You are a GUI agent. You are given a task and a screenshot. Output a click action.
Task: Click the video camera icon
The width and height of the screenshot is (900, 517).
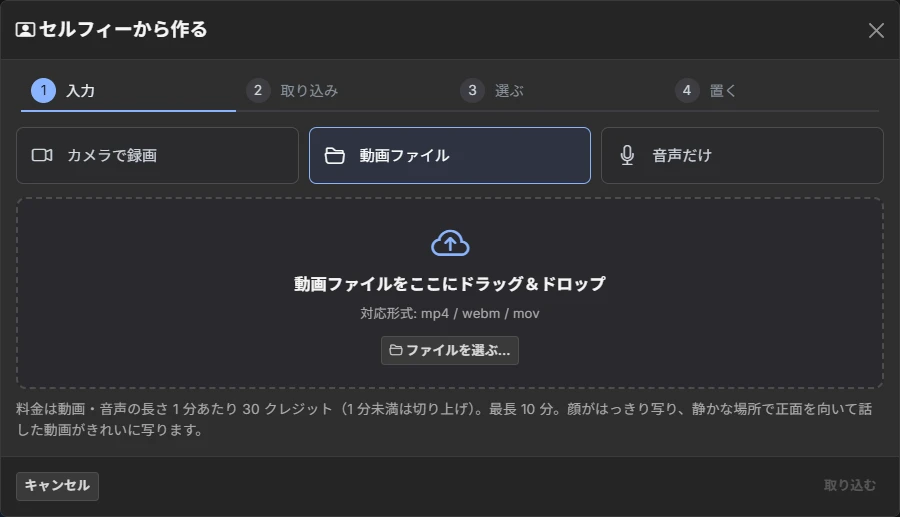(x=42, y=156)
